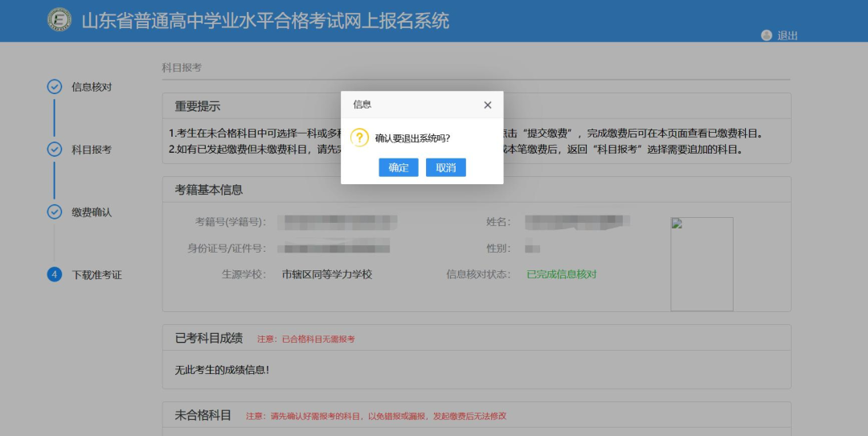Confirm logout with the 确定 button
868x436 pixels.
(x=398, y=167)
